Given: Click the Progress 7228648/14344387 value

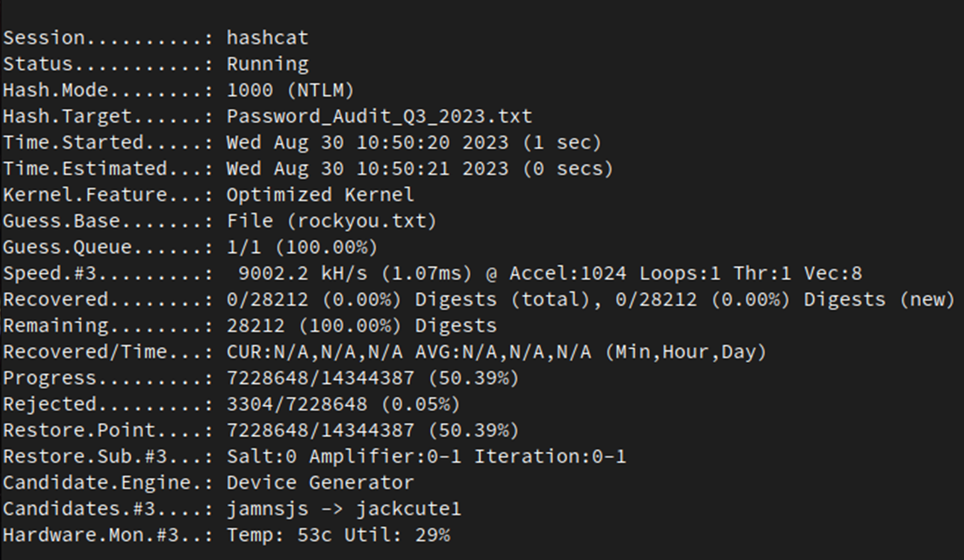Looking at the screenshot, I should [320, 378].
